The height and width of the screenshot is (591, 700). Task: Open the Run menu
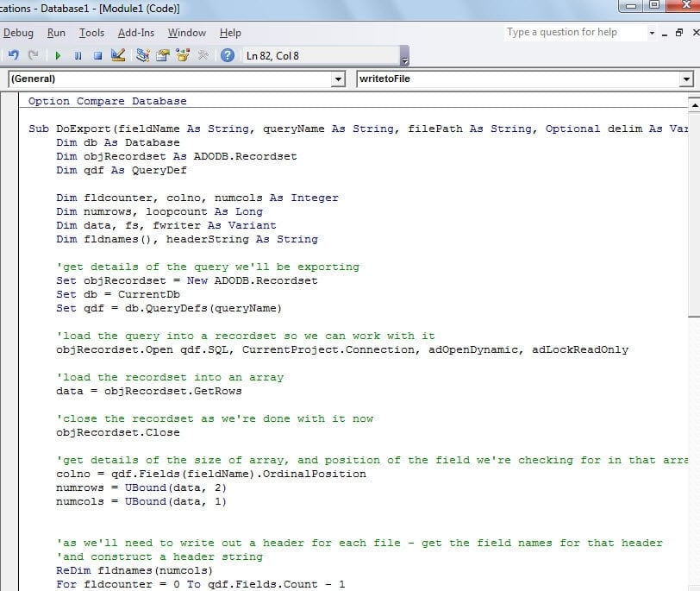click(x=57, y=33)
